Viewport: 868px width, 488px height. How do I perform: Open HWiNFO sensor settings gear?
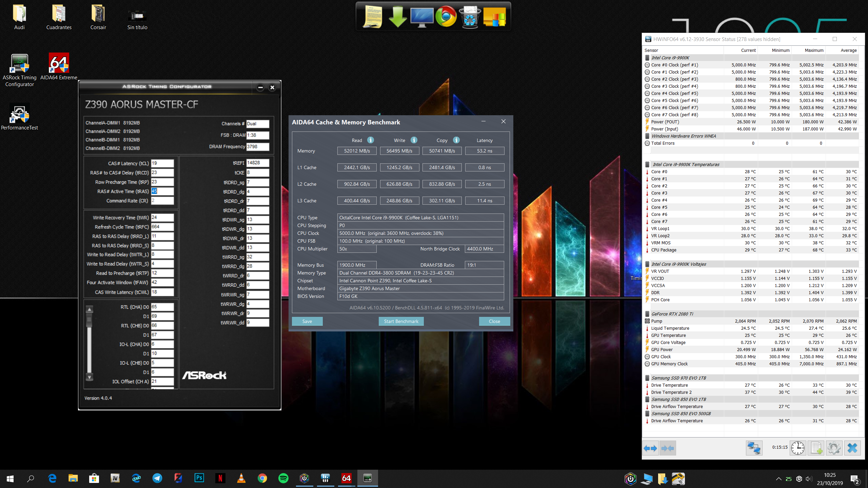pyautogui.click(x=834, y=448)
